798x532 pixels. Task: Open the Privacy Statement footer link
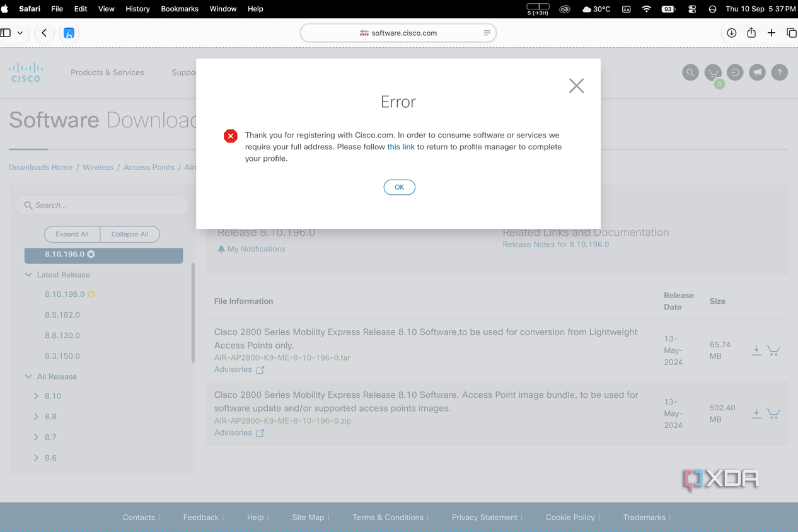[x=485, y=518]
